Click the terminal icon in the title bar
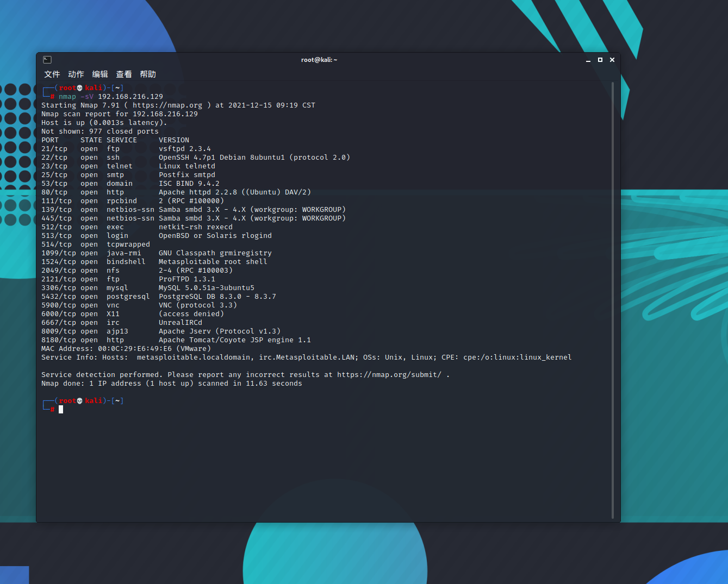 47,60
